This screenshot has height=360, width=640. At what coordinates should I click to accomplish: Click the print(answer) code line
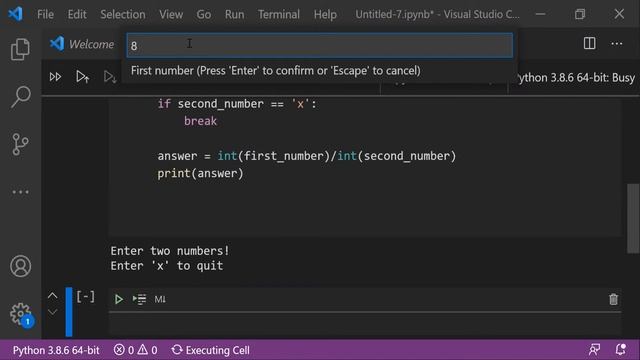coord(200,173)
